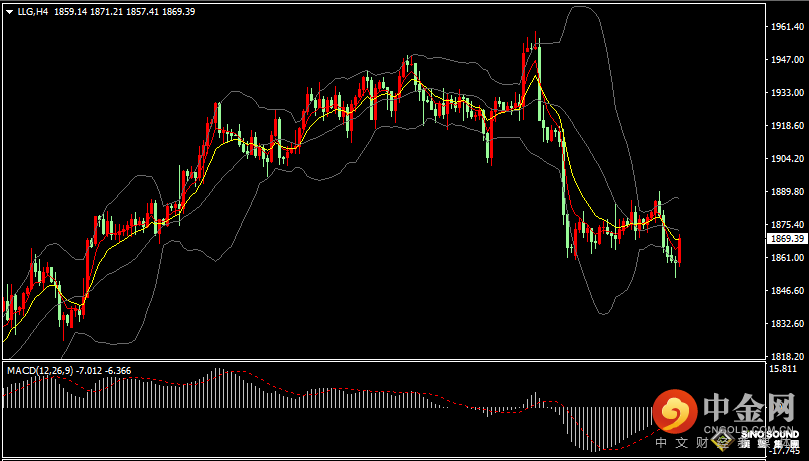Click the 1846.60 price axis label
Image resolution: width=809 pixels, height=461 pixels.
787,291
